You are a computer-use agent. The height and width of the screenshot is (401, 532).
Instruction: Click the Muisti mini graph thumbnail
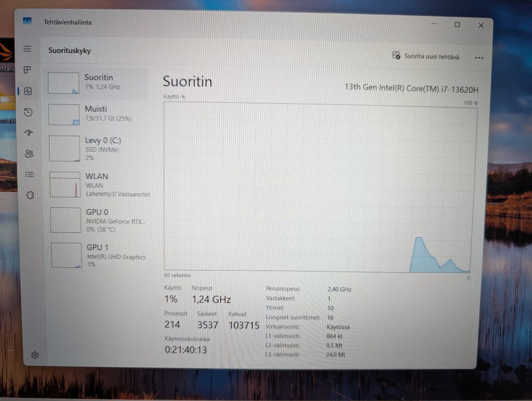[x=64, y=114]
